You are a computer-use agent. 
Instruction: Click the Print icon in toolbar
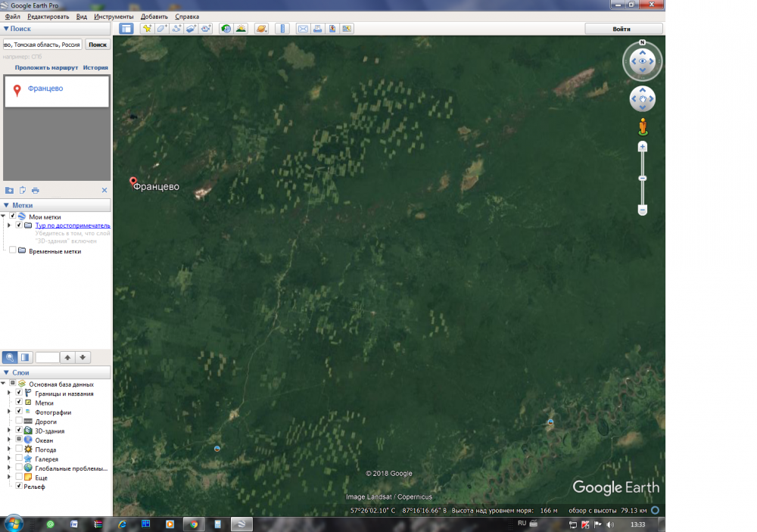[x=318, y=29]
